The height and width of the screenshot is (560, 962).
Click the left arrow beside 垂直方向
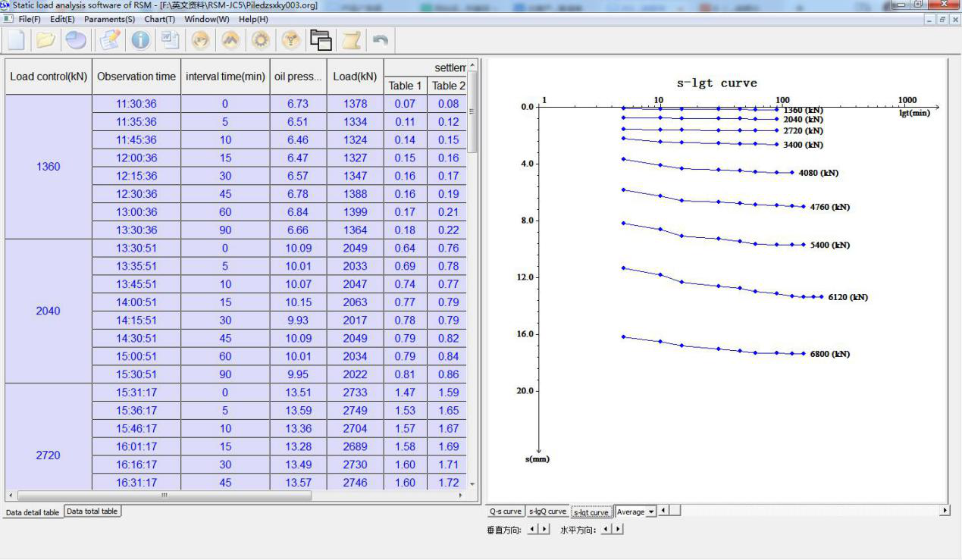pyautogui.click(x=531, y=529)
